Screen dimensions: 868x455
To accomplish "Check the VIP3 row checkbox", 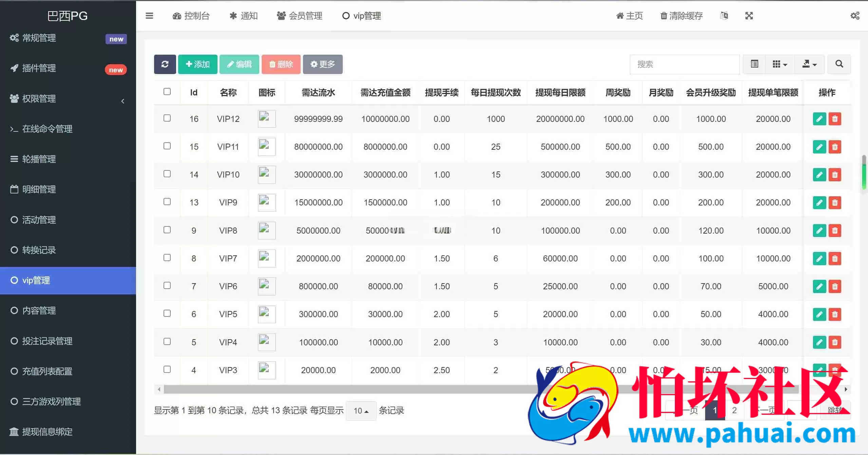I will 167,369.
